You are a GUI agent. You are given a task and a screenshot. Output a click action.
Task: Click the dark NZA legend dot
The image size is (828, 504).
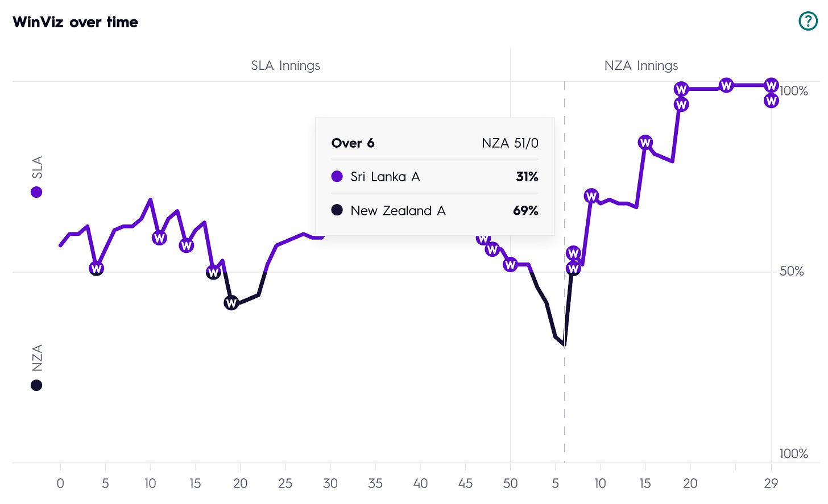point(36,385)
